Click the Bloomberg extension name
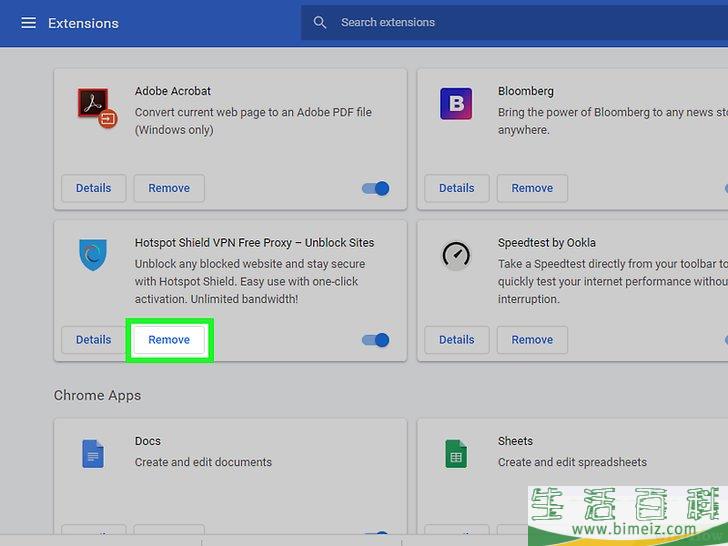The width and height of the screenshot is (728, 546). tap(526, 91)
